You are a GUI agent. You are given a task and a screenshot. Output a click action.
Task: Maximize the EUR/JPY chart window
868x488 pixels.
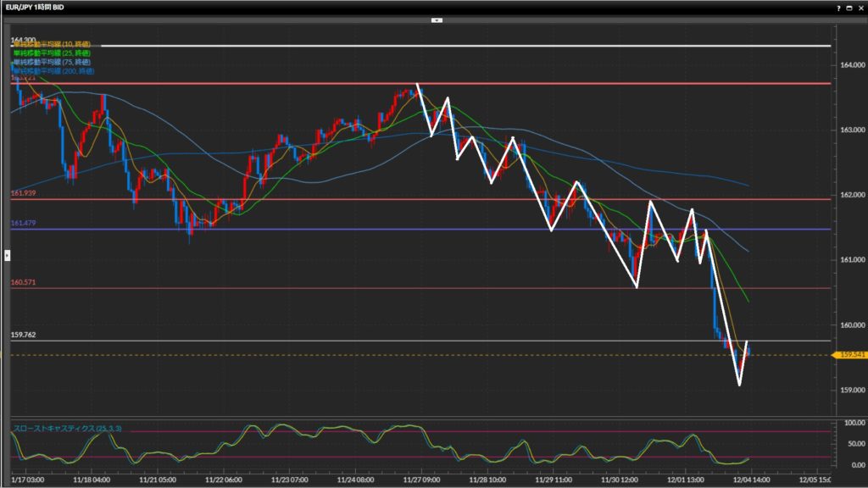click(848, 7)
